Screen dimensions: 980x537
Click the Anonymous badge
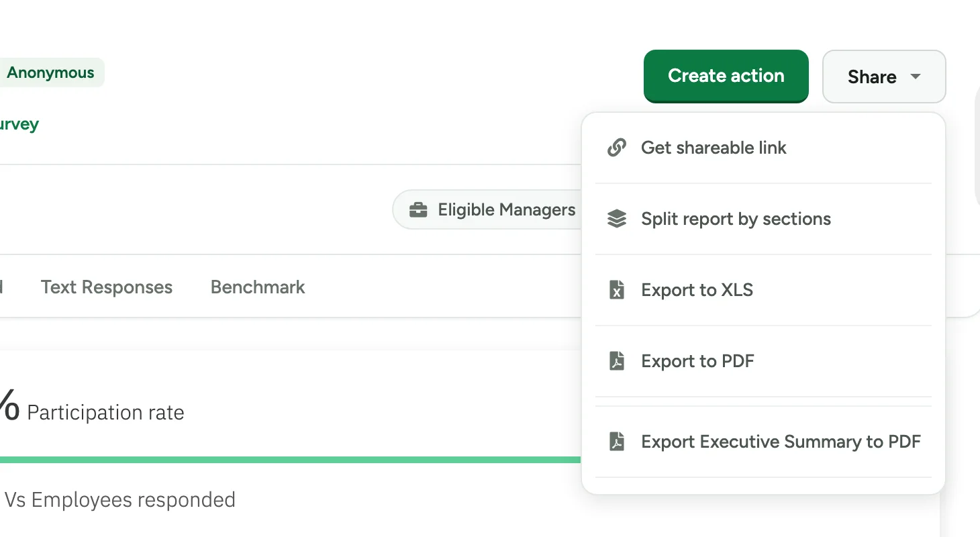coord(51,72)
